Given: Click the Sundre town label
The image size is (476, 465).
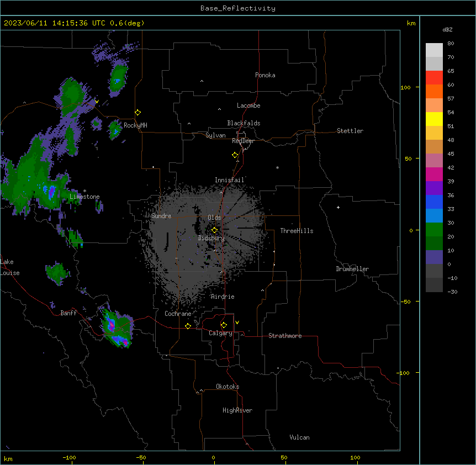Looking at the screenshot, I should [x=161, y=216].
